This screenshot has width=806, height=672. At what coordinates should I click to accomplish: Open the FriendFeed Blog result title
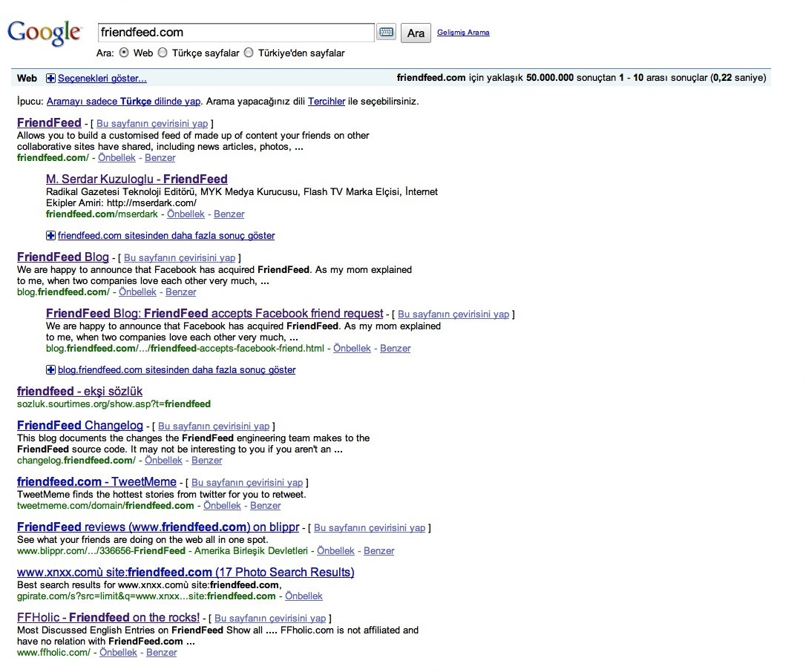click(62, 257)
